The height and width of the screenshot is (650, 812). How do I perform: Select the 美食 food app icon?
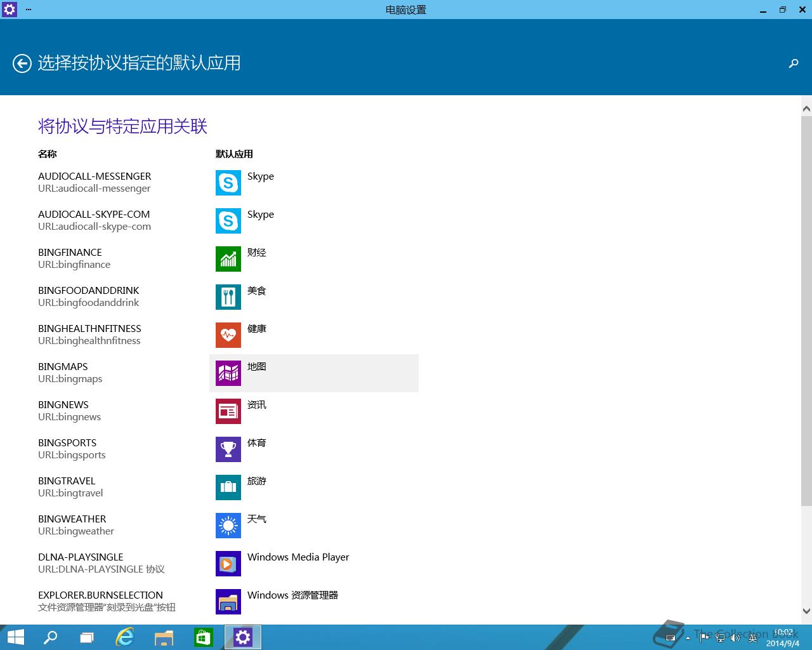[x=228, y=297]
